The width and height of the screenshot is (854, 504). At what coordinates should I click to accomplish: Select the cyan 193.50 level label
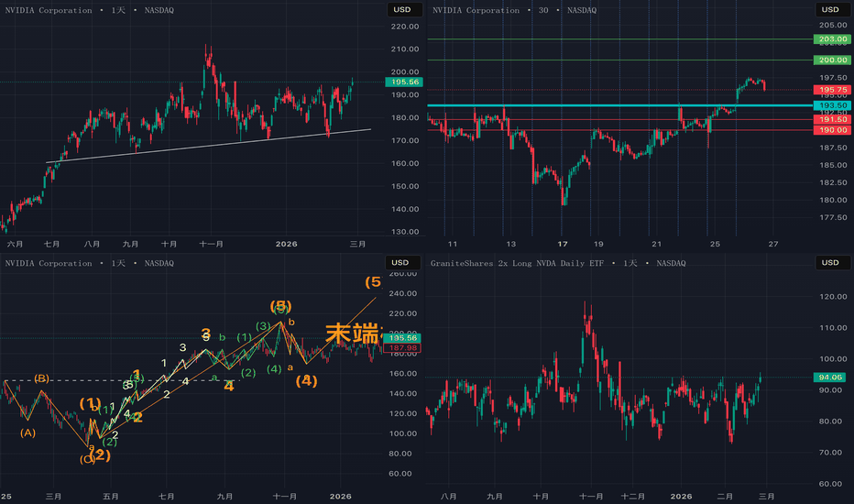point(832,105)
